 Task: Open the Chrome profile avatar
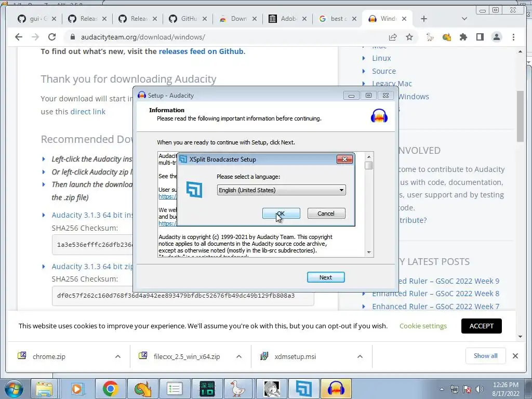click(496, 37)
